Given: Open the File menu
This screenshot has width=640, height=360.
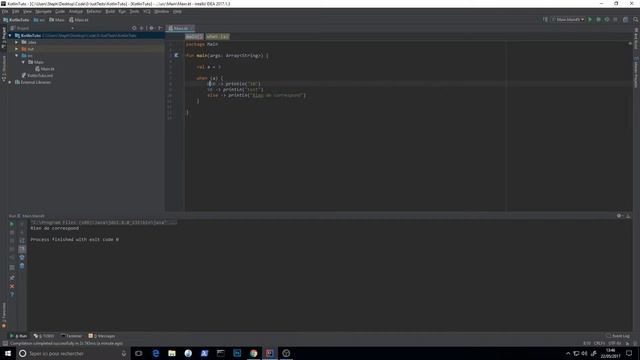Looking at the screenshot, I should [x=5, y=11].
